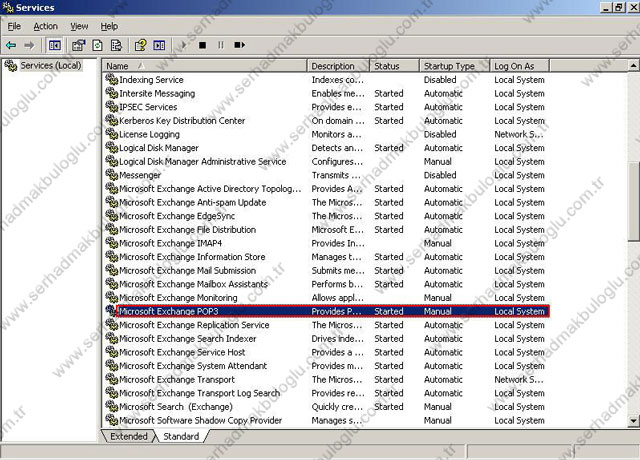This screenshot has height=460, width=640.
Task: Select Kerberos Key Distribution Center service
Action: point(182,120)
